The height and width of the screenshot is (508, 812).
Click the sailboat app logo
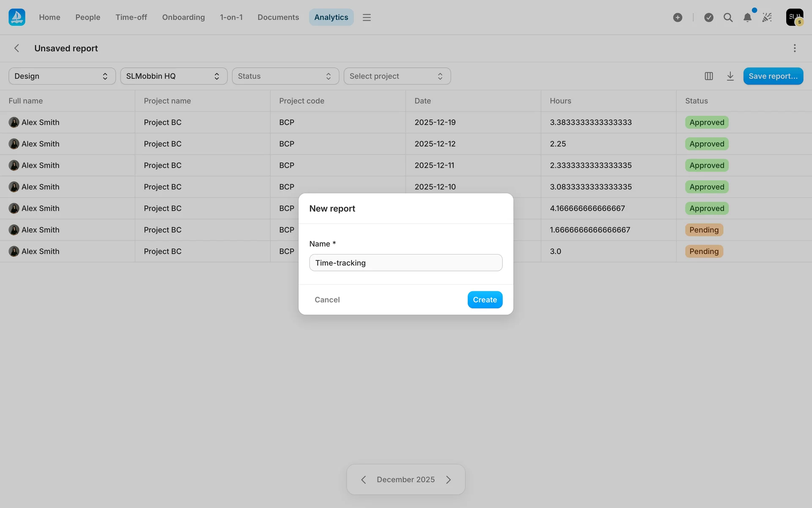(17, 17)
